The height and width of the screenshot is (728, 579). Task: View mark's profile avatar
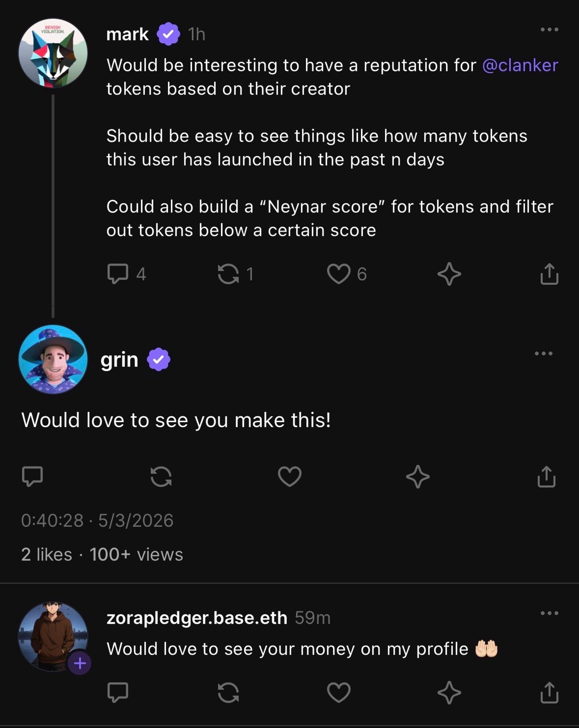pos(53,53)
